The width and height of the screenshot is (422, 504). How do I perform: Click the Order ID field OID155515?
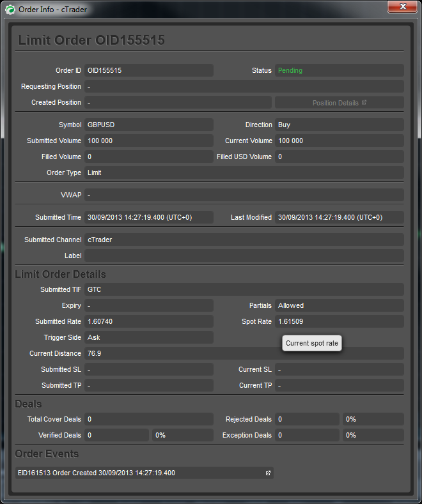[149, 70]
